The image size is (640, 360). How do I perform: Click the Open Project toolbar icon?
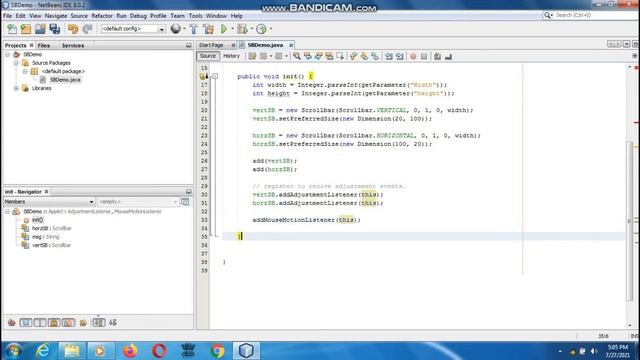click(40, 29)
